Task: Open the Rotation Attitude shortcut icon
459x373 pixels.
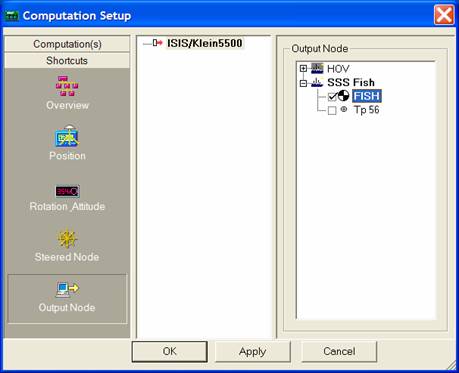Action: pos(67,191)
